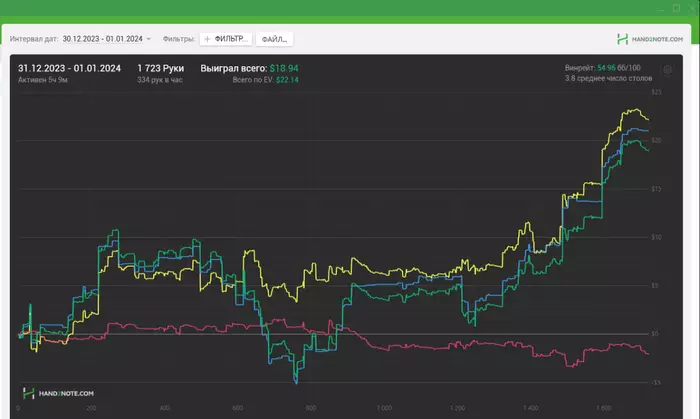Select the session date 31.12.2023 - 01.01.2024

(69, 68)
